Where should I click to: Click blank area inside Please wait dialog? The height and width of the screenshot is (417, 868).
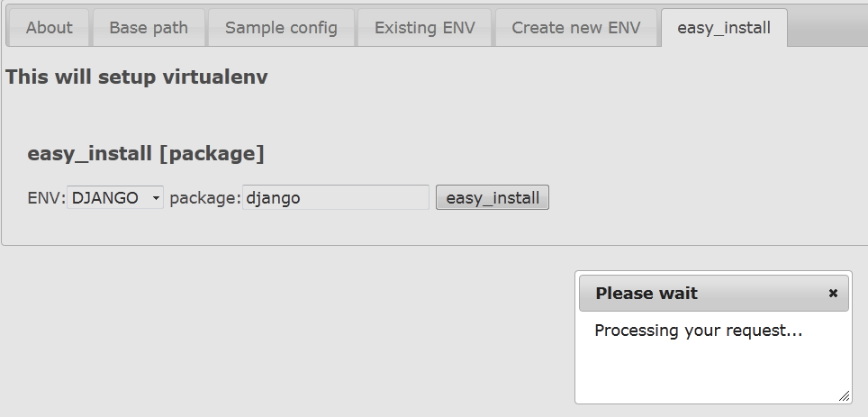coord(713,371)
